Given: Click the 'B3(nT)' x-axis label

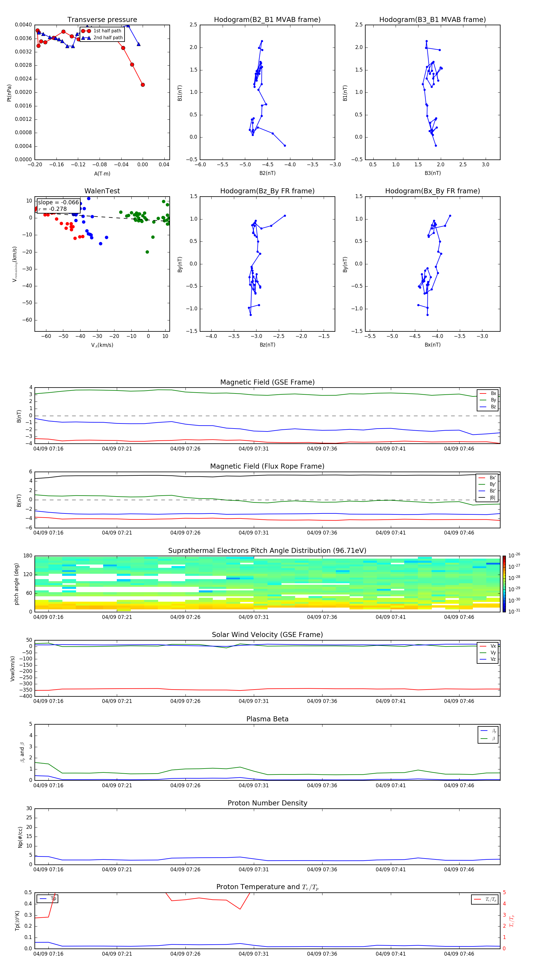Looking at the screenshot, I should coord(432,173).
